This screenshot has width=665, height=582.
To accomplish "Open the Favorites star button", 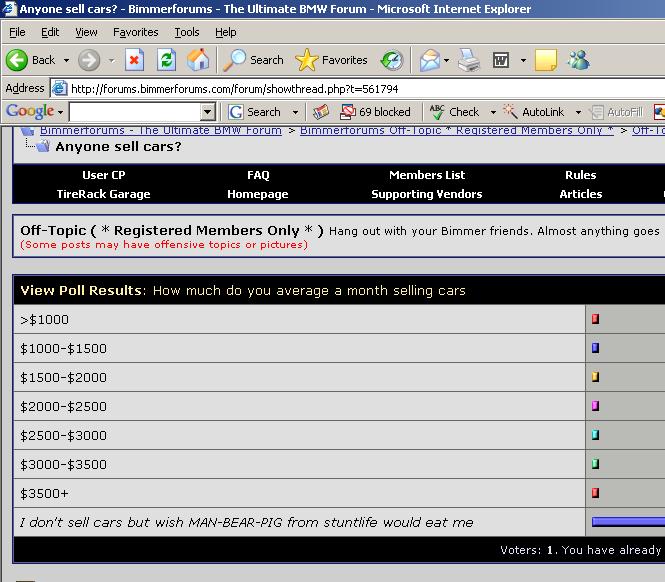I will coord(332,60).
